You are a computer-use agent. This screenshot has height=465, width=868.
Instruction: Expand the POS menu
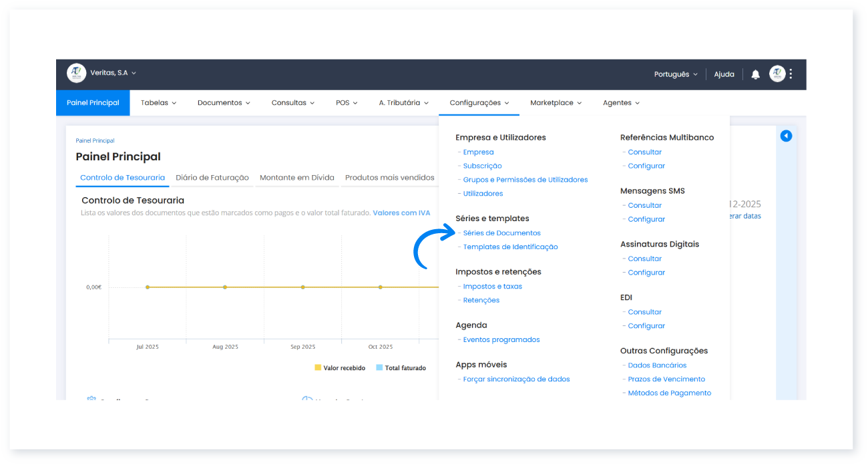(347, 103)
